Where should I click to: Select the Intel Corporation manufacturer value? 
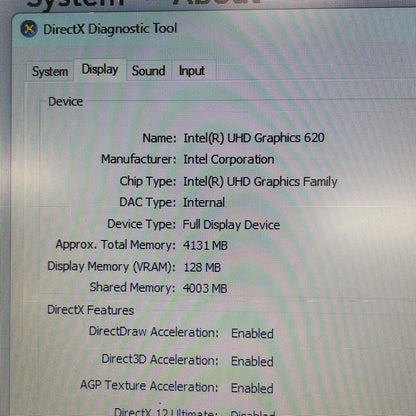229,159
